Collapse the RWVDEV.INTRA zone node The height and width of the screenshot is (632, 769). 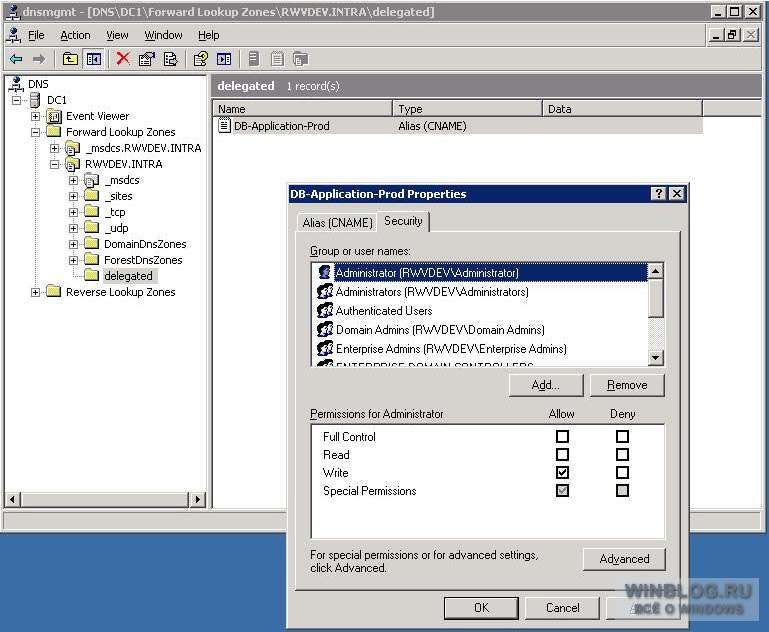pos(54,164)
